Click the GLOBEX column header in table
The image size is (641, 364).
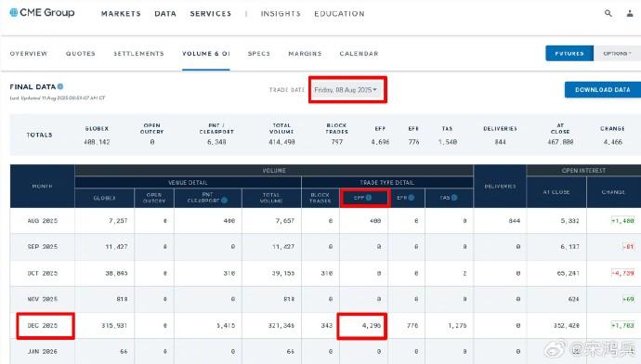pos(105,198)
